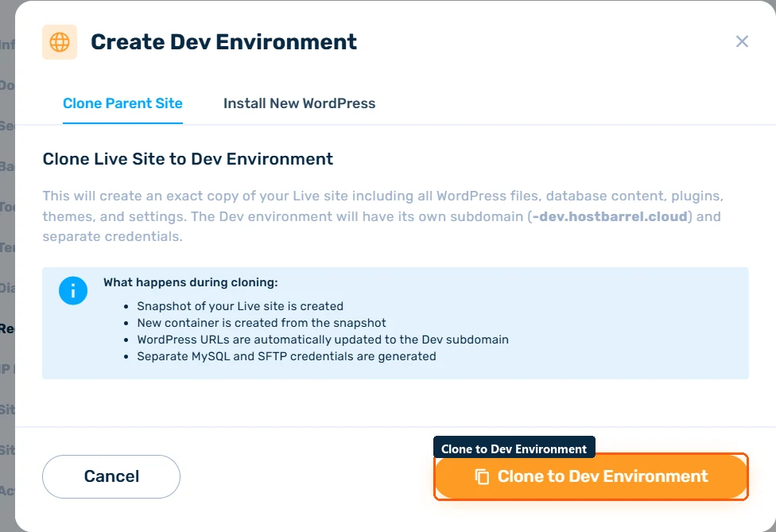Image resolution: width=776 pixels, height=532 pixels.
Task: Click the '-dev.hostbarrel.cloud' subdomain text
Action: pyautogui.click(x=610, y=216)
